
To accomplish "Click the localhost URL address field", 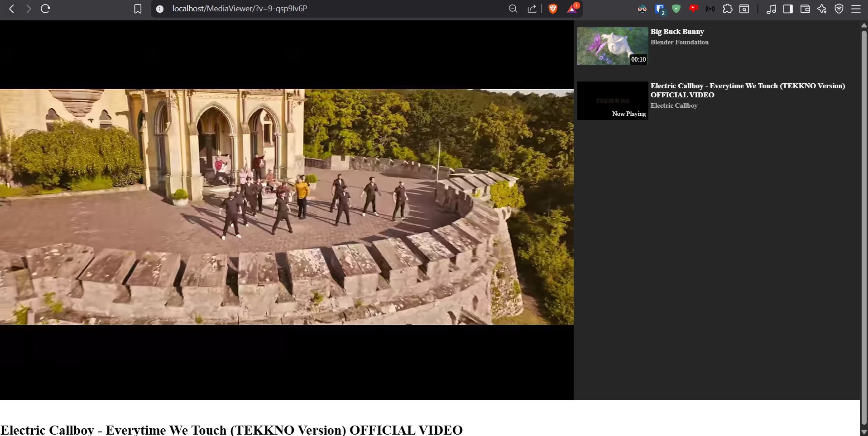I will pyautogui.click(x=317, y=9).
